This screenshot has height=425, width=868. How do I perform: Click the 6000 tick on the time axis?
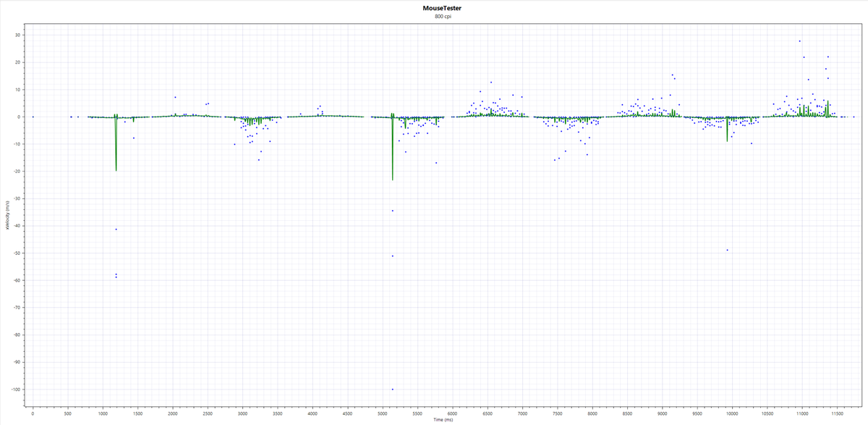(453, 413)
